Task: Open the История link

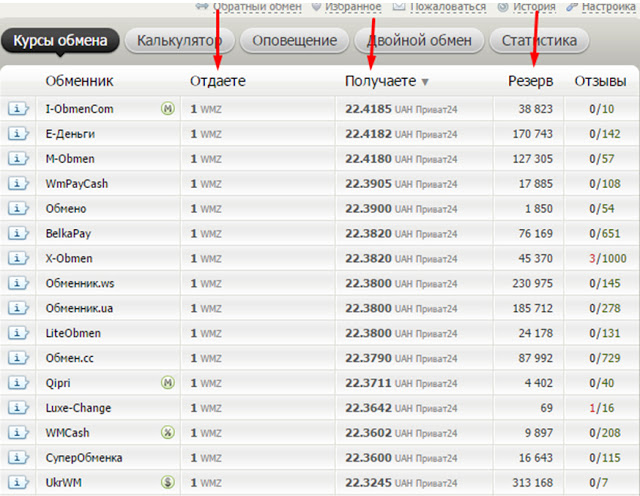Action: pos(534,7)
